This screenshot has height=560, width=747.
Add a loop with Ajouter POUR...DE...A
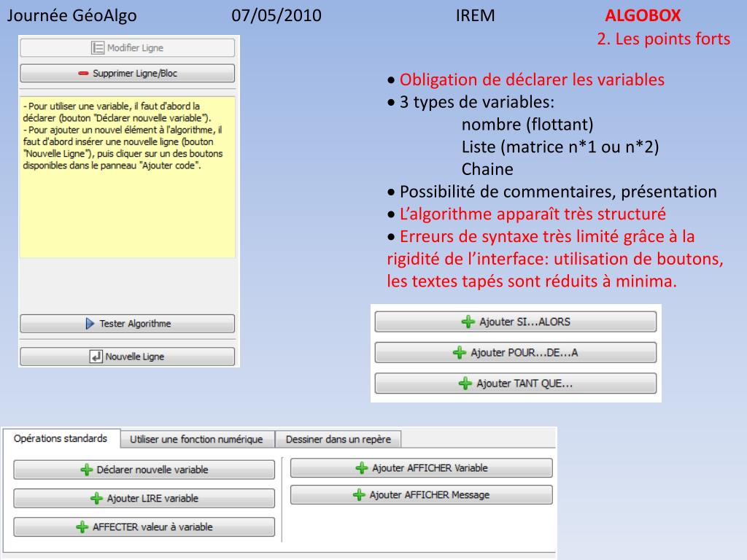click(x=516, y=353)
